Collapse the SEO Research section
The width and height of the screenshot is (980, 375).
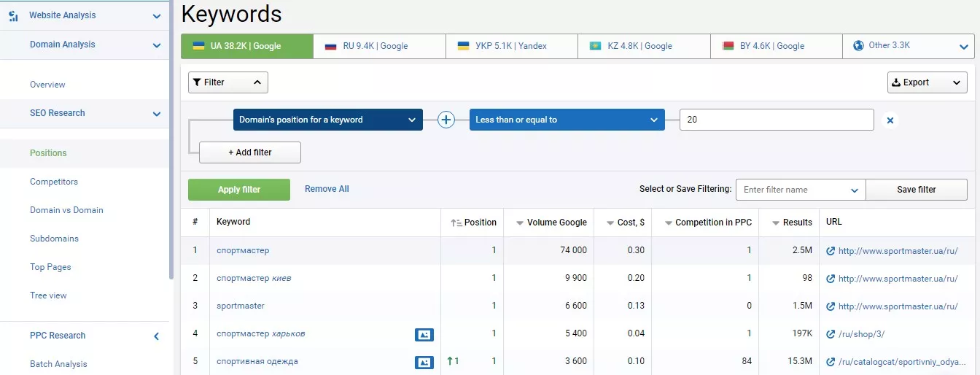point(157,114)
